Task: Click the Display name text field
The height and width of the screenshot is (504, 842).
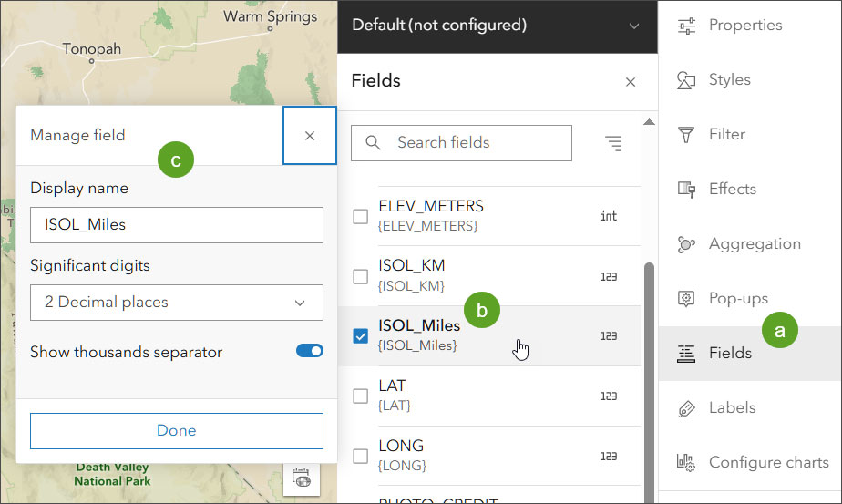Action: point(177,225)
